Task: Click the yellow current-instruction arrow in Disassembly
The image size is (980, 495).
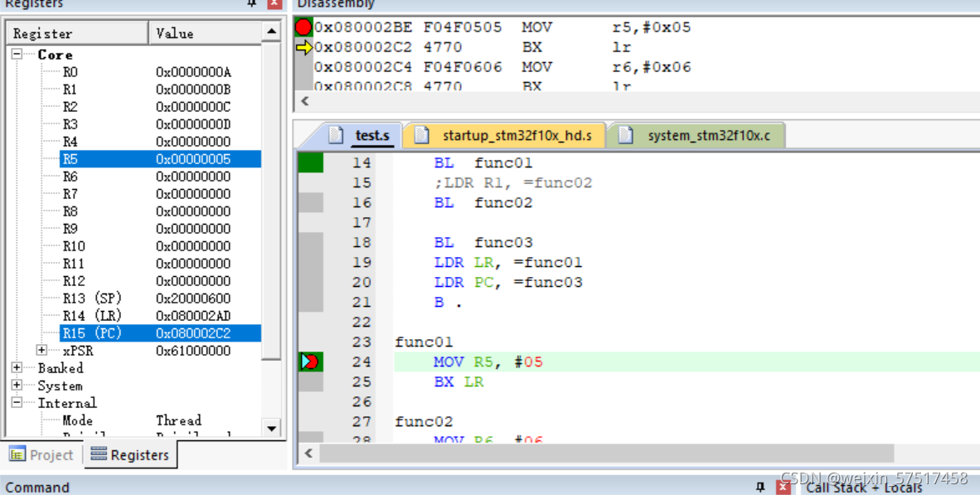Action: 303,47
